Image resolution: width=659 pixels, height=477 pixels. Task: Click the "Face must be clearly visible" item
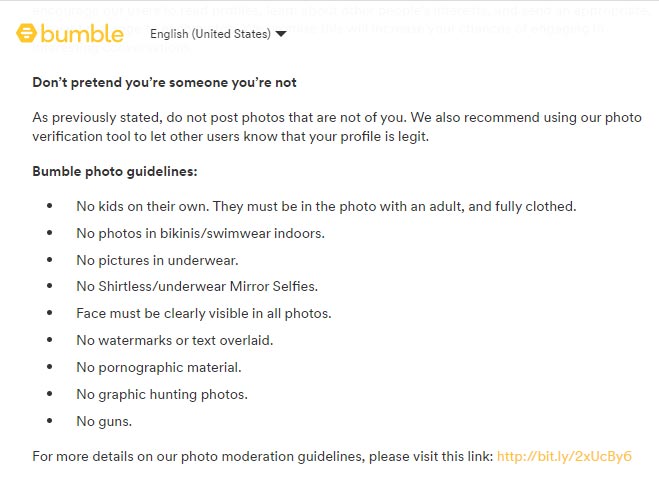(x=204, y=314)
